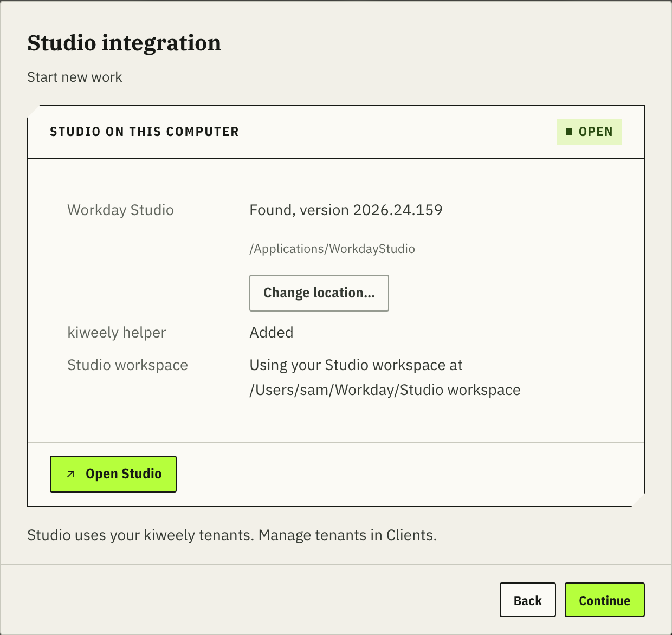Click Change location... button
The width and height of the screenshot is (672, 635).
tap(319, 293)
